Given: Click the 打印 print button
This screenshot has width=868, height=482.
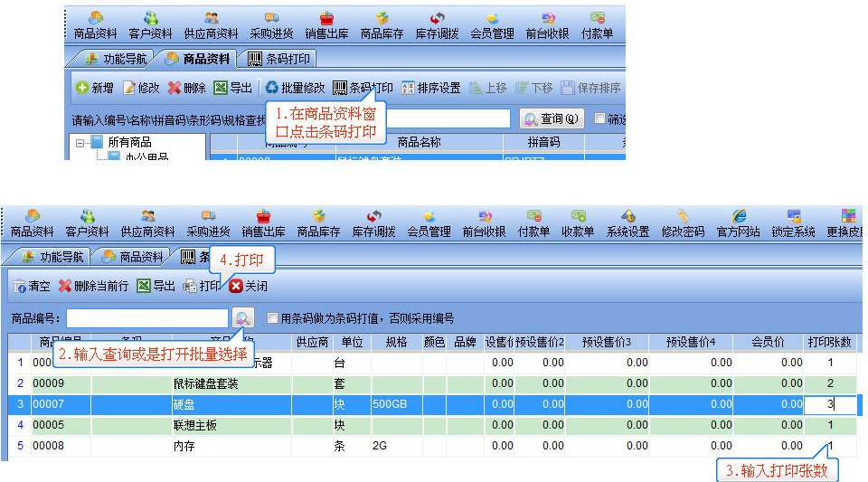Looking at the screenshot, I should coord(202,286).
